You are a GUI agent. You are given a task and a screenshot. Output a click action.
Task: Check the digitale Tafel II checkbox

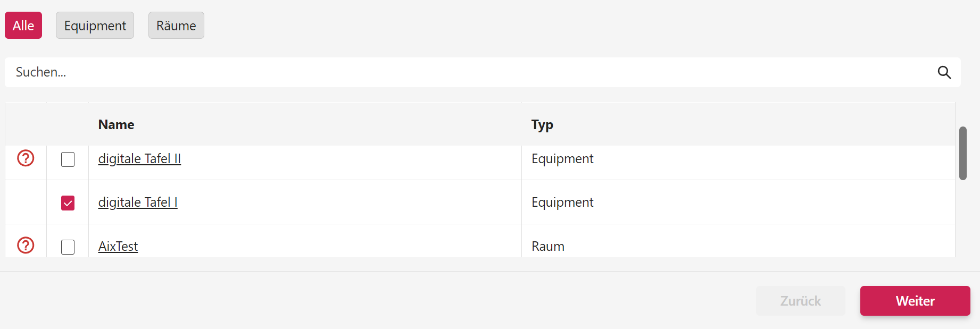(x=68, y=159)
